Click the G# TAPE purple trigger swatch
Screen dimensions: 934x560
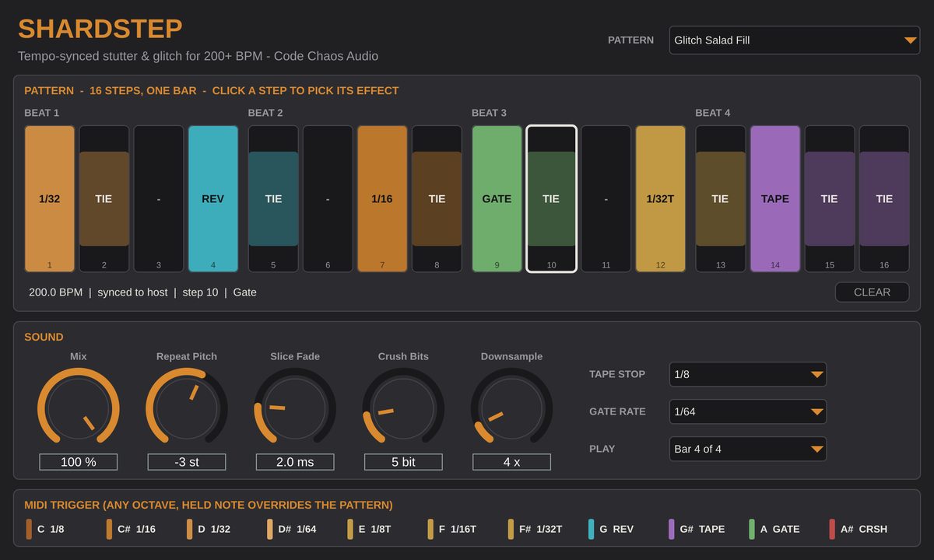(x=672, y=529)
